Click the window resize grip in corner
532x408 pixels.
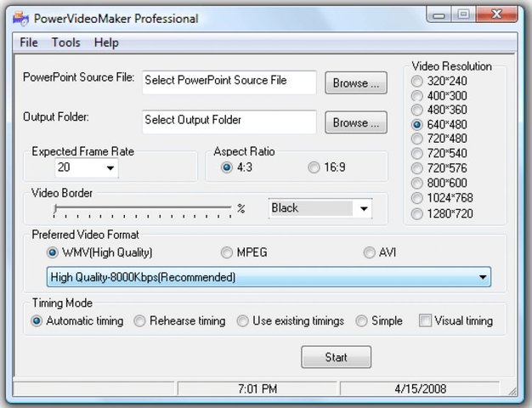[x=512, y=391]
